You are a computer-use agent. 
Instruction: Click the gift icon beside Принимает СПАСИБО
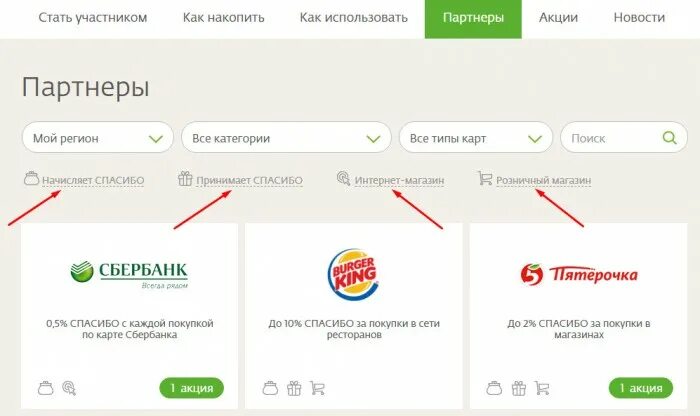(185, 179)
